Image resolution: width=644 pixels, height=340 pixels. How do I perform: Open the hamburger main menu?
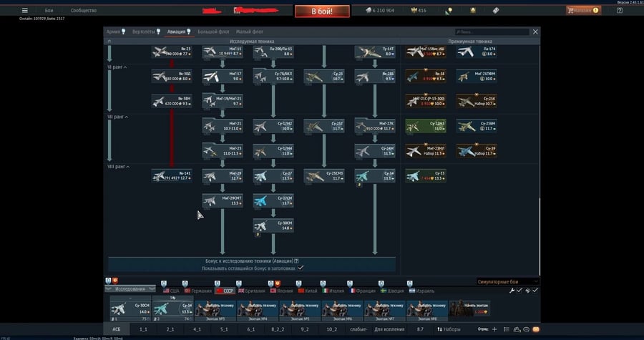24,11
